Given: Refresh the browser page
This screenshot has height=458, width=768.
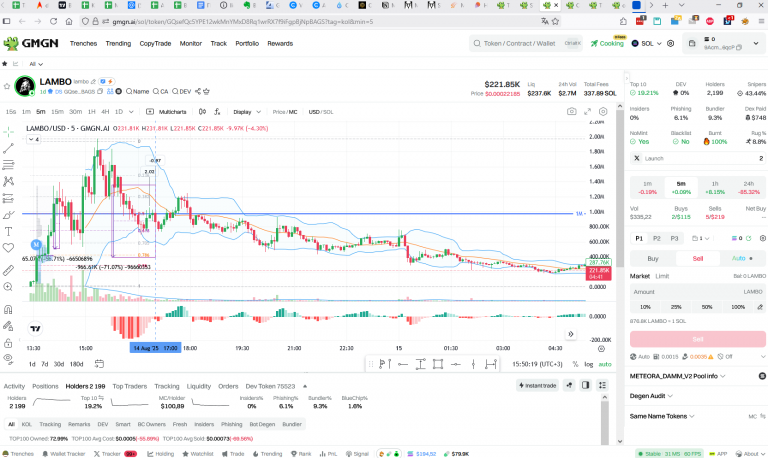Looking at the screenshot, I should (x=53, y=22).
